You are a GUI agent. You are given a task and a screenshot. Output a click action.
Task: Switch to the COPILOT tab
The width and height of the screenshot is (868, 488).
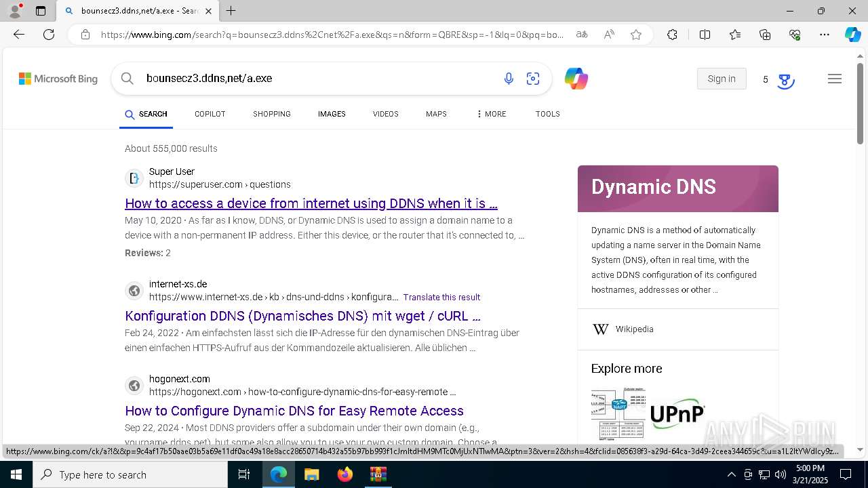click(x=210, y=114)
